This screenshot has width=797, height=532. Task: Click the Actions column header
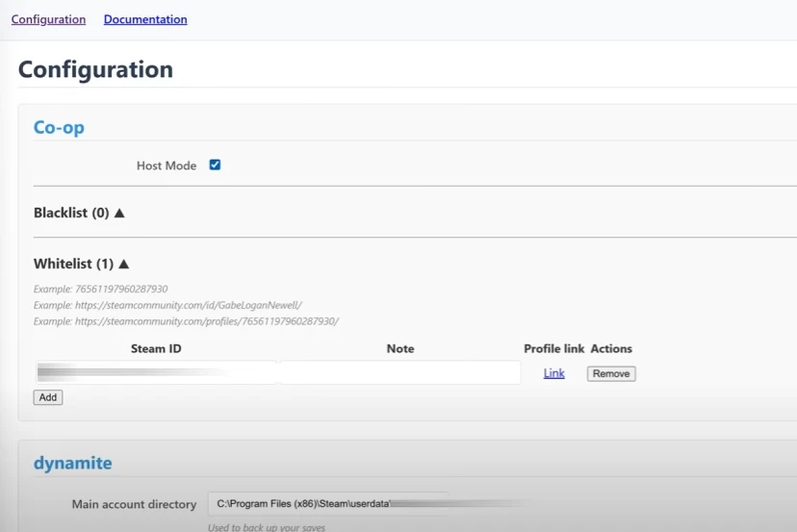pyautogui.click(x=611, y=348)
